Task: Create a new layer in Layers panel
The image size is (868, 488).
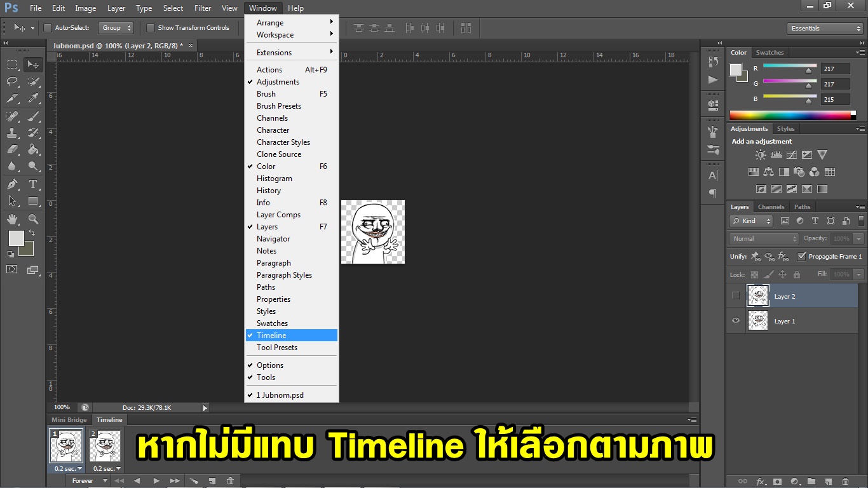Action: (x=829, y=481)
